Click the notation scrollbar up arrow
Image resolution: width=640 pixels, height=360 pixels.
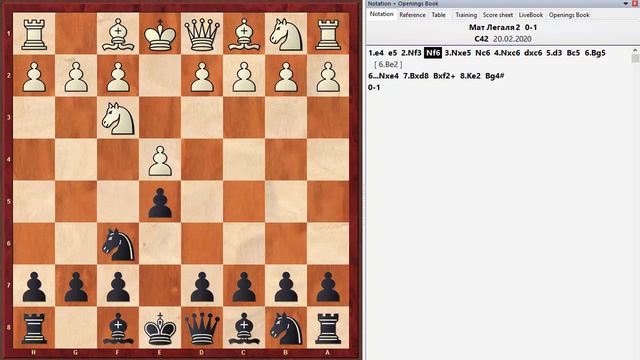pyautogui.click(x=635, y=50)
